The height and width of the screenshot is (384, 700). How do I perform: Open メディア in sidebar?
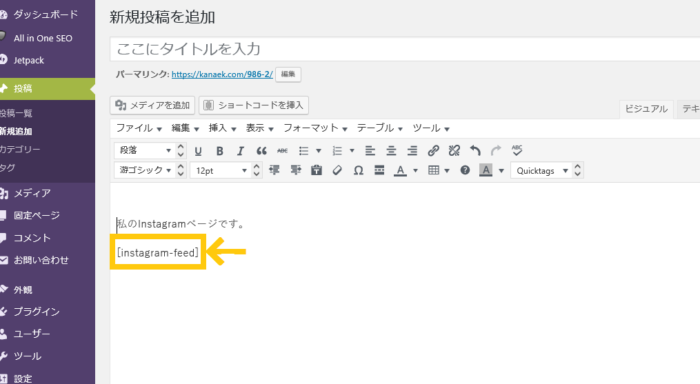tap(32, 193)
